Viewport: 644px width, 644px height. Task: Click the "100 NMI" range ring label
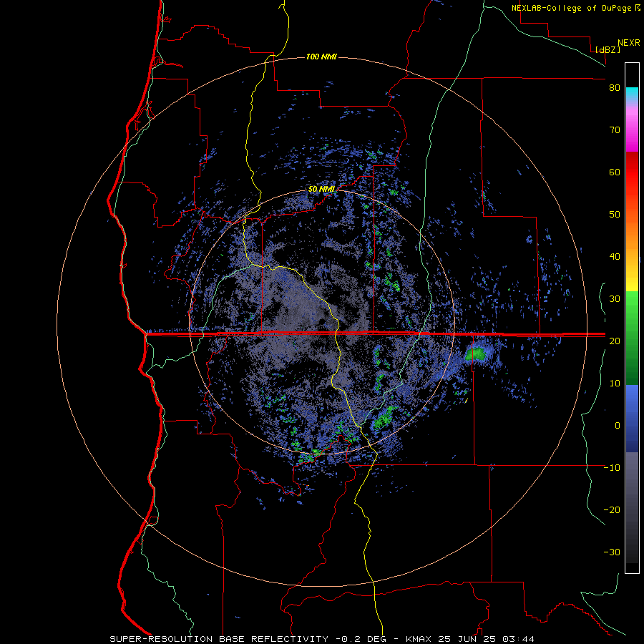pyautogui.click(x=321, y=57)
